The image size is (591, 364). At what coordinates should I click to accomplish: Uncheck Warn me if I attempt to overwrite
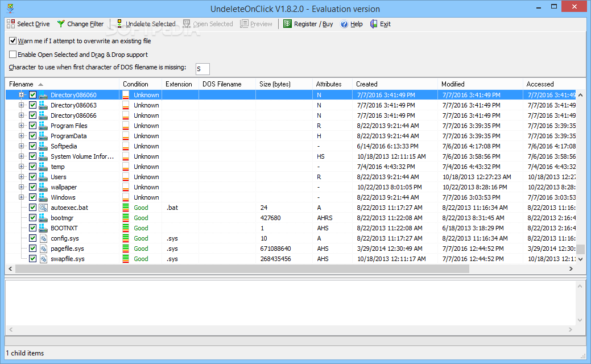coord(13,41)
